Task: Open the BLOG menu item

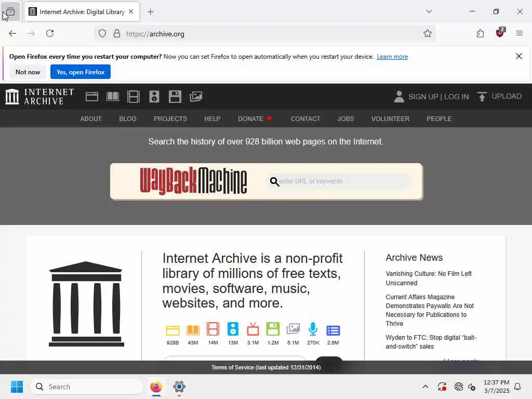Action: (128, 119)
